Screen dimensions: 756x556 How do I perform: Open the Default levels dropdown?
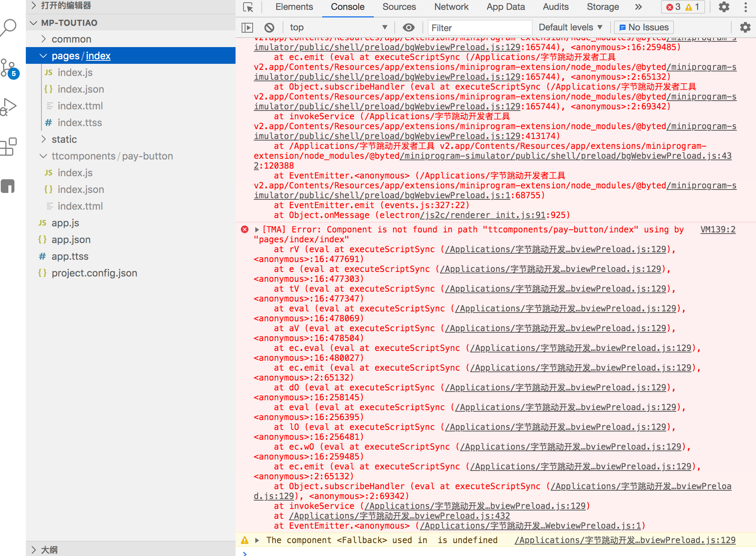571,27
